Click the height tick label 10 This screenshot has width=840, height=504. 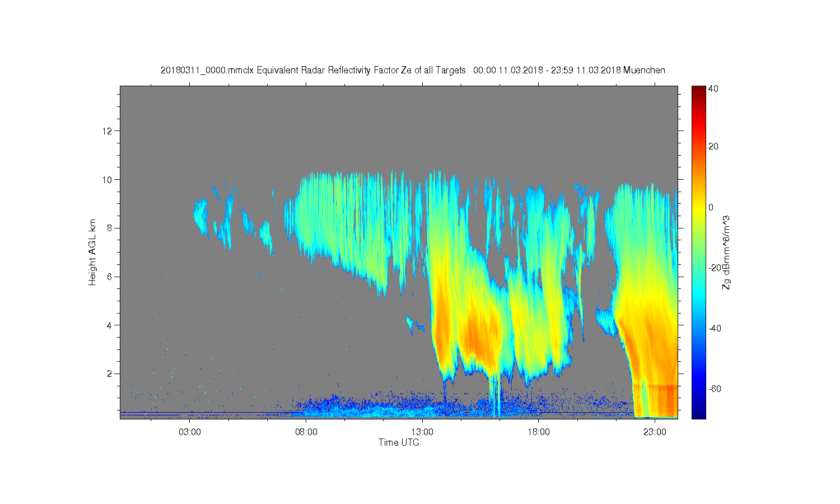tap(108, 179)
